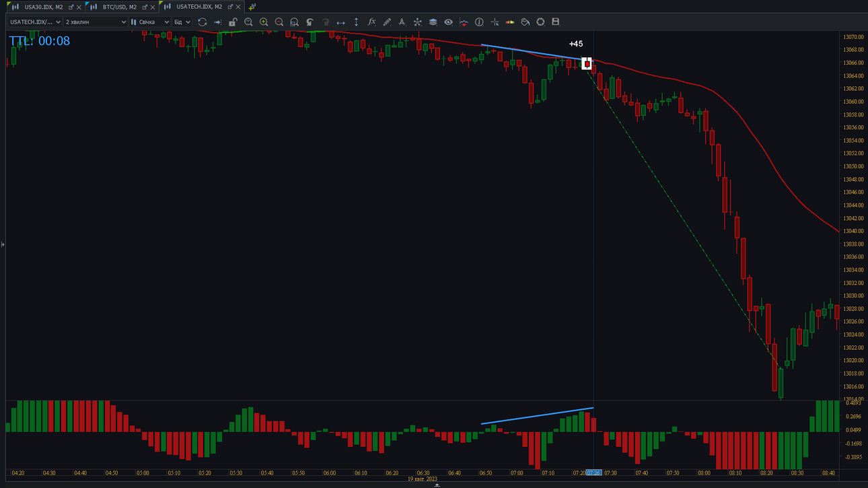868x488 pixels.
Task: Click the 06:00 time axis label
Action: (x=329, y=473)
